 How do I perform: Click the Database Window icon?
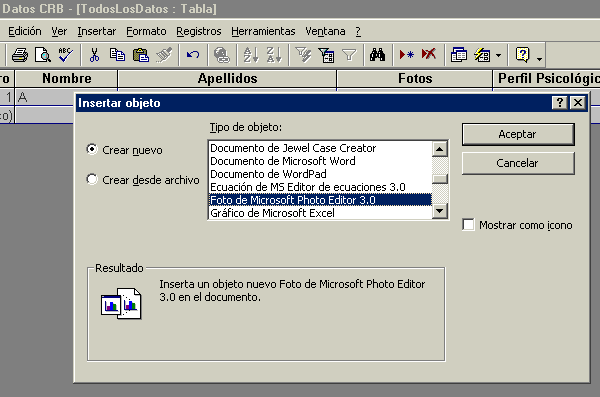[x=458, y=55]
